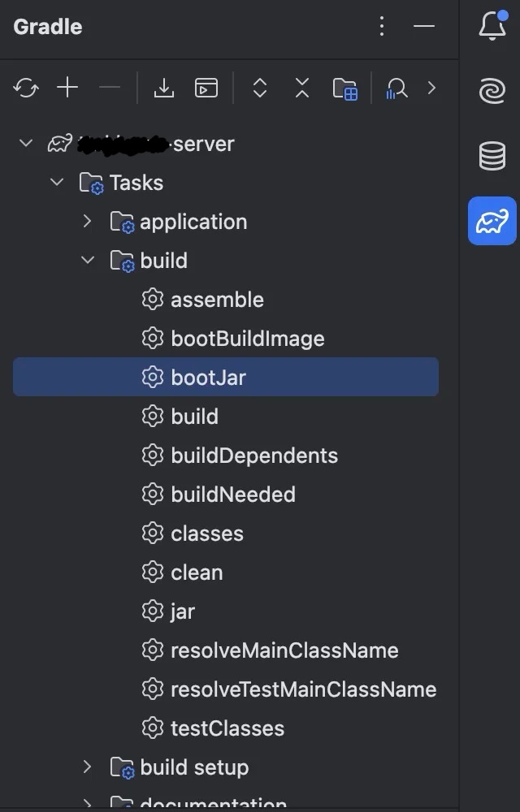The width and height of the screenshot is (520, 812).
Task: Expand the application tasks folder
Action: click(88, 222)
